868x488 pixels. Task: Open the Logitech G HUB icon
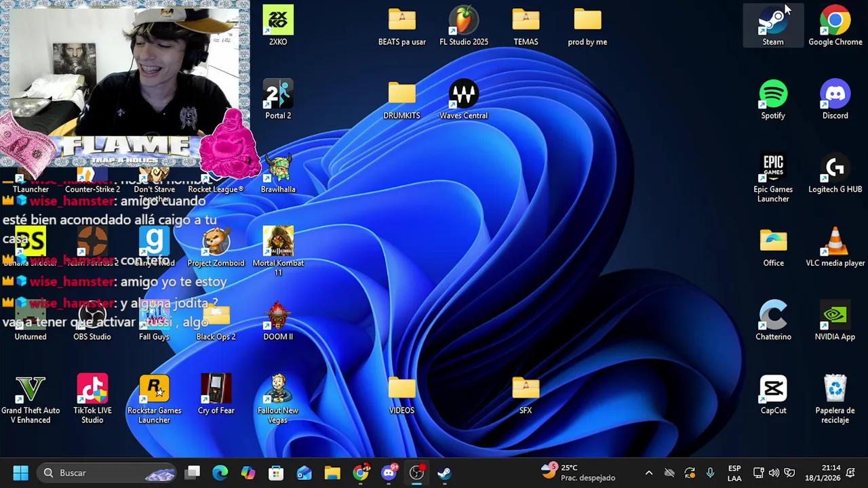(835, 174)
